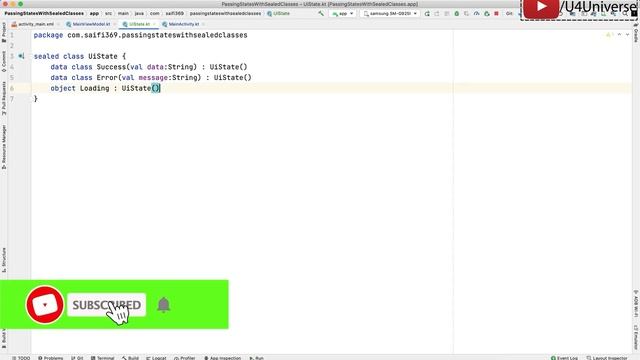Open the app run configuration dropdown
The width and height of the screenshot is (640, 360).
(x=342, y=13)
